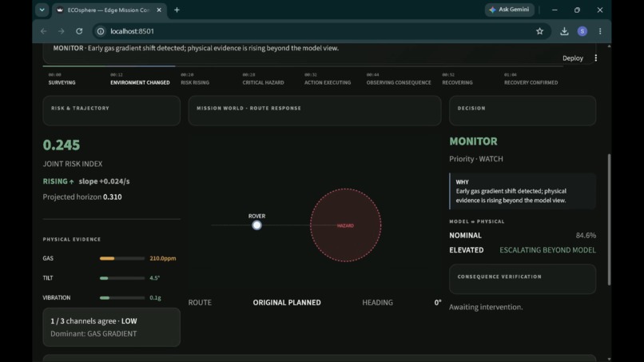Click the RISK & TRAJECTORY panel header

tap(111, 110)
